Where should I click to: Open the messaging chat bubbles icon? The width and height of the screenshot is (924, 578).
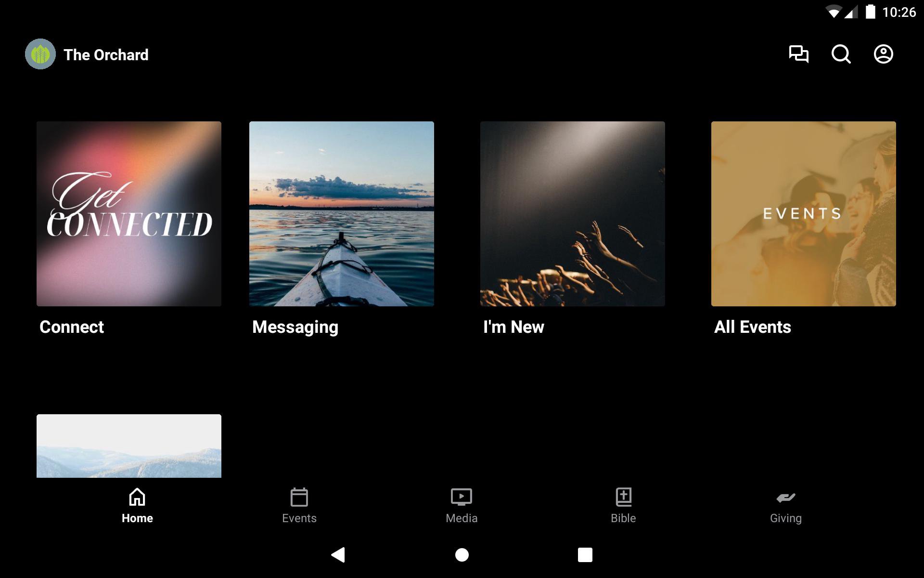[799, 54]
